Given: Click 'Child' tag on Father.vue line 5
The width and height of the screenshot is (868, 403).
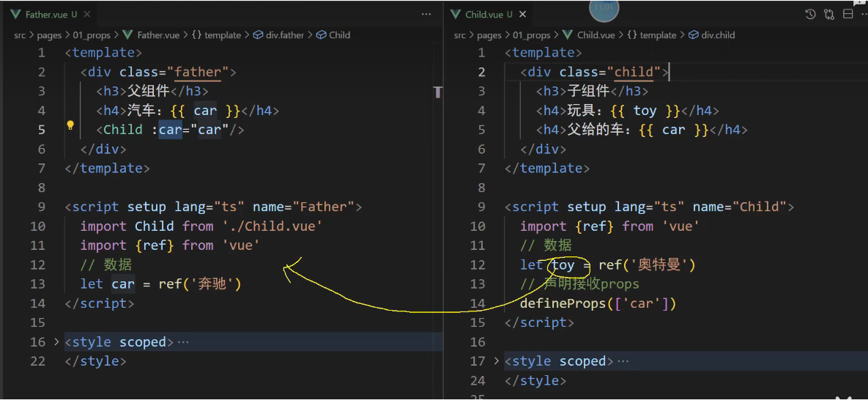Looking at the screenshot, I should pyautogui.click(x=123, y=130).
